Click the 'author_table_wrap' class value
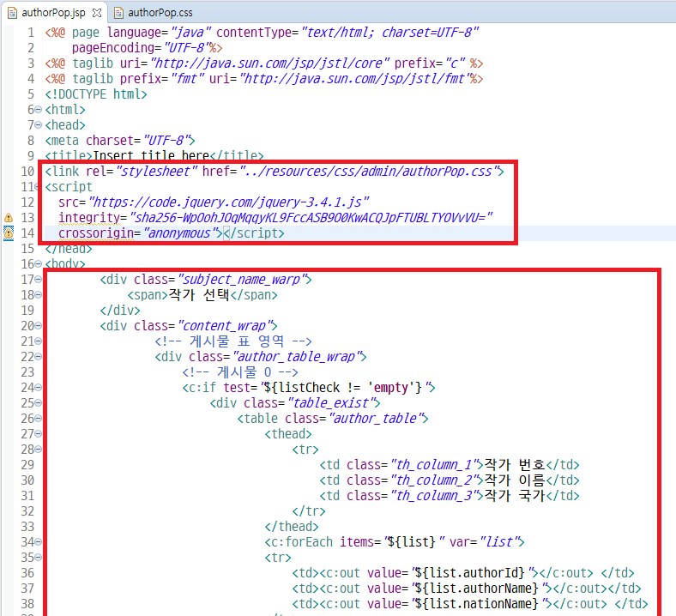 298,357
